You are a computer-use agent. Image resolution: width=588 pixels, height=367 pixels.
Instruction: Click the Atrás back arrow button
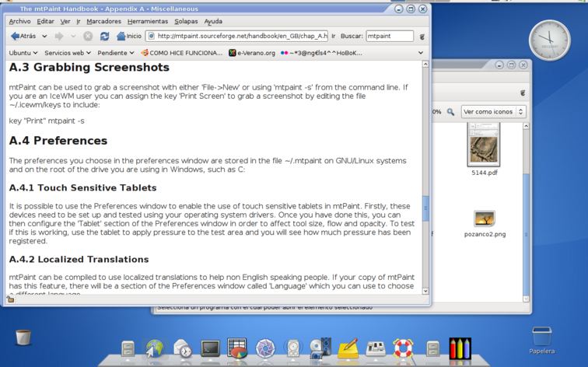[23, 36]
